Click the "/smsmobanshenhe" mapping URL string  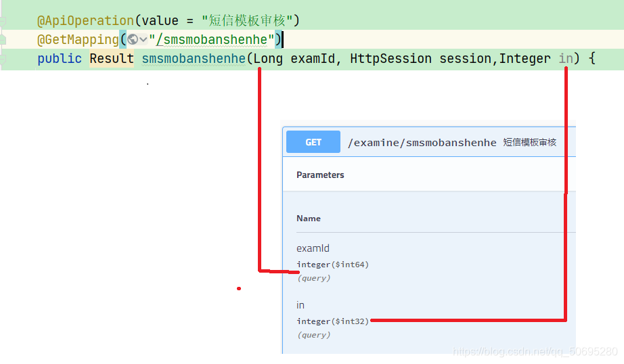tap(211, 39)
